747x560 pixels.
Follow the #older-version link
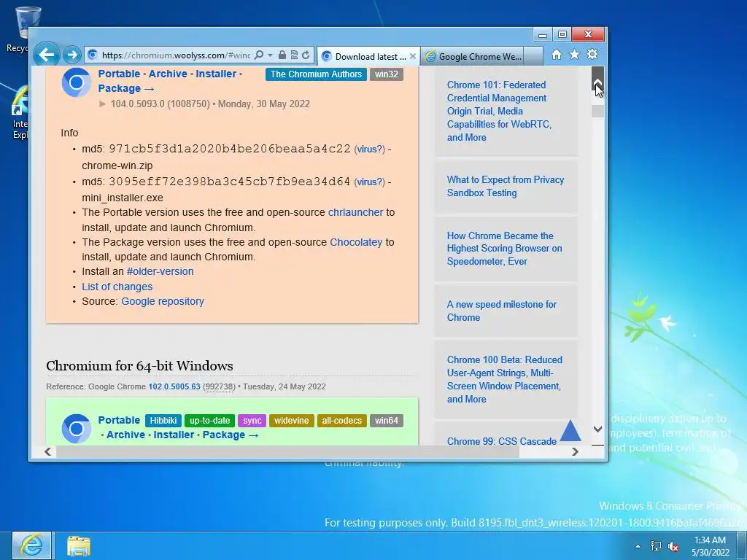pos(160,271)
